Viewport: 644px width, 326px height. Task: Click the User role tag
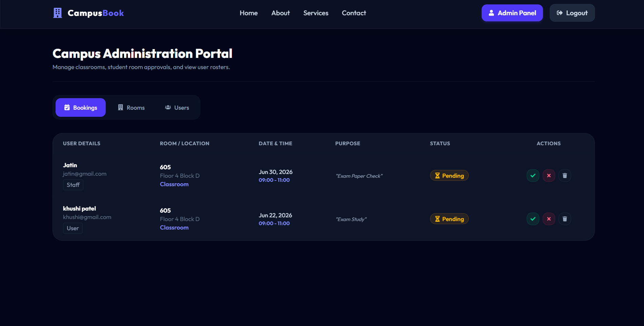73,228
